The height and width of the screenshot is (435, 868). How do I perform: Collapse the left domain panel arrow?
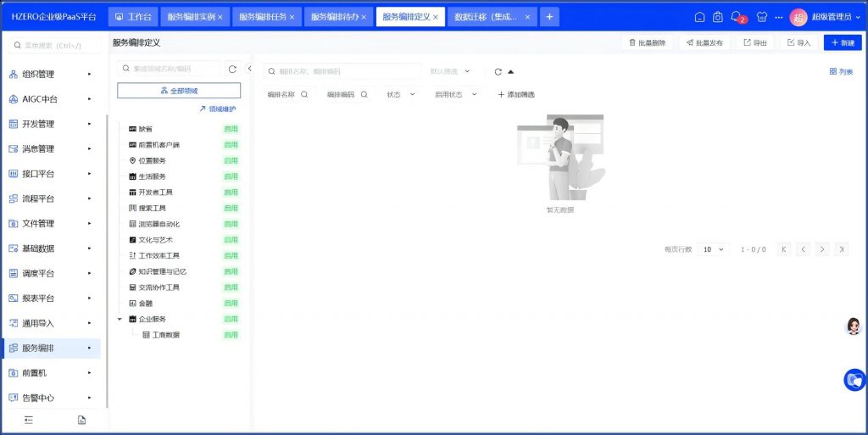(x=249, y=69)
